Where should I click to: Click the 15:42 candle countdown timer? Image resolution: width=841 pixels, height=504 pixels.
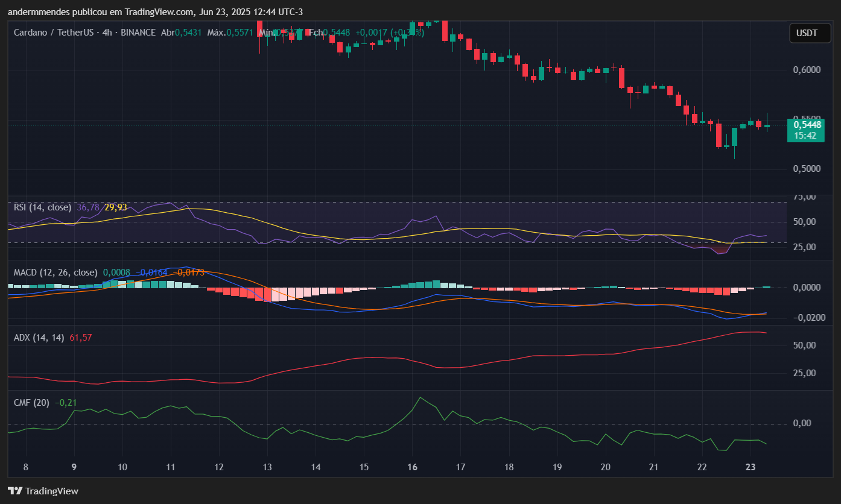tap(805, 136)
